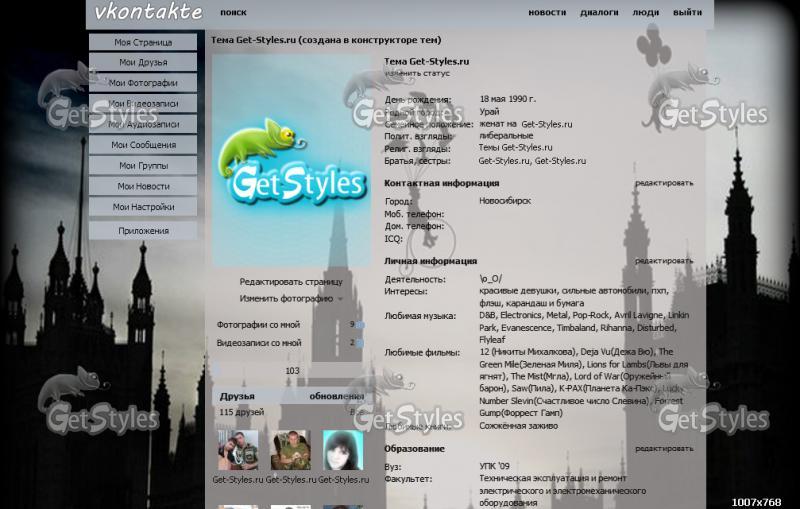Open Фотографии со мной link
This screenshot has width=800, height=509.
tap(258, 324)
